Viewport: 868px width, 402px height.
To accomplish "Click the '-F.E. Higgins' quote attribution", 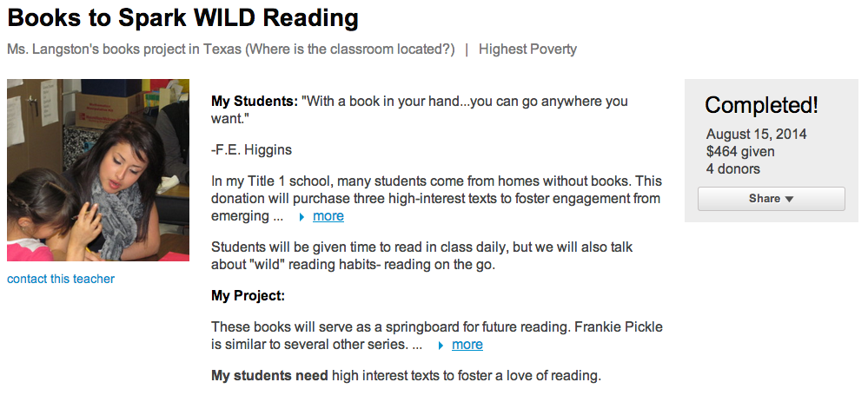I will pos(251,150).
